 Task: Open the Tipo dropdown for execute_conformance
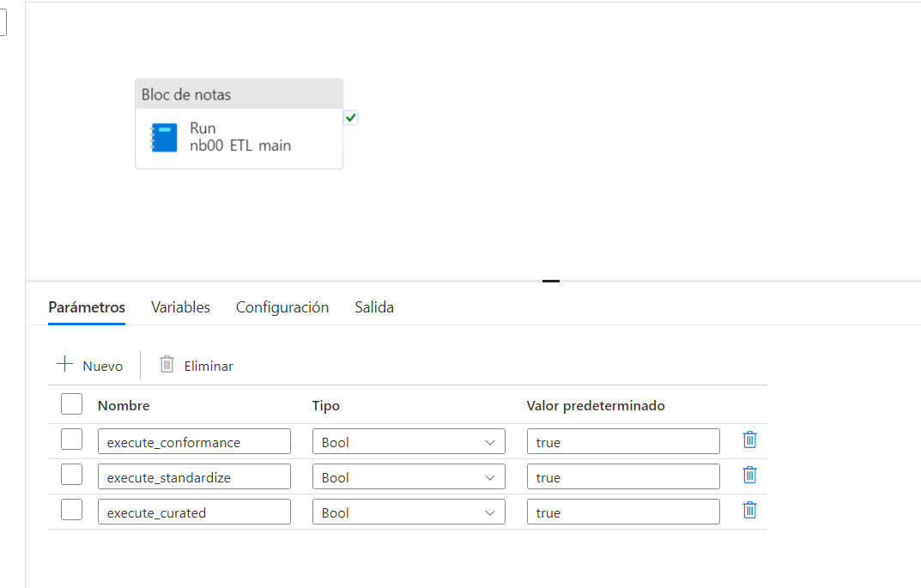408,442
